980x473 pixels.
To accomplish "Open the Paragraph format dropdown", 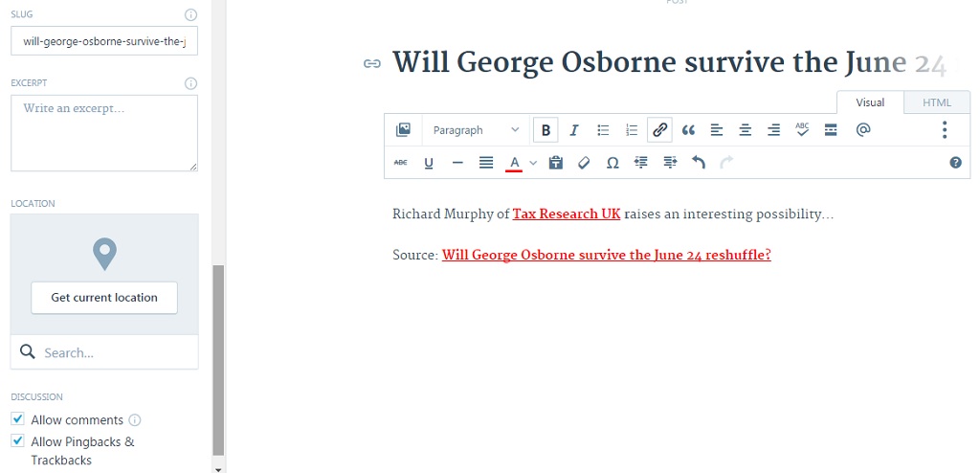I will pos(477,130).
